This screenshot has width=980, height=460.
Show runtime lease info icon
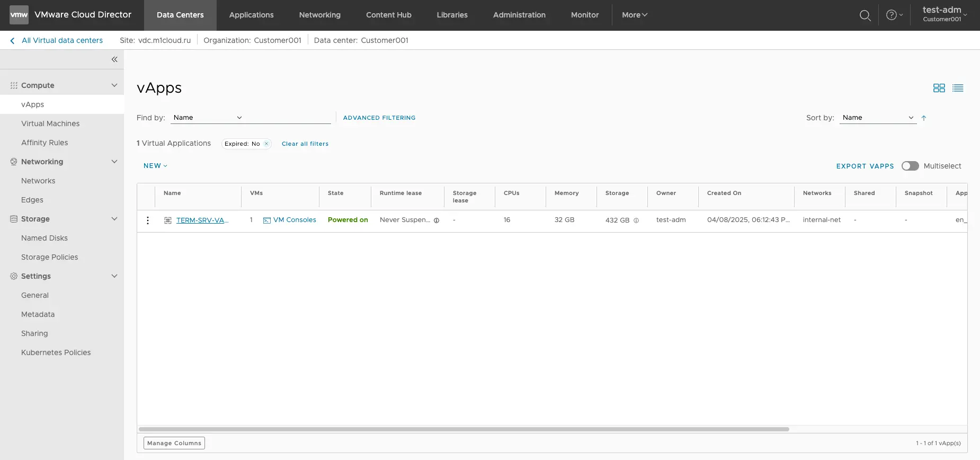[436, 220]
